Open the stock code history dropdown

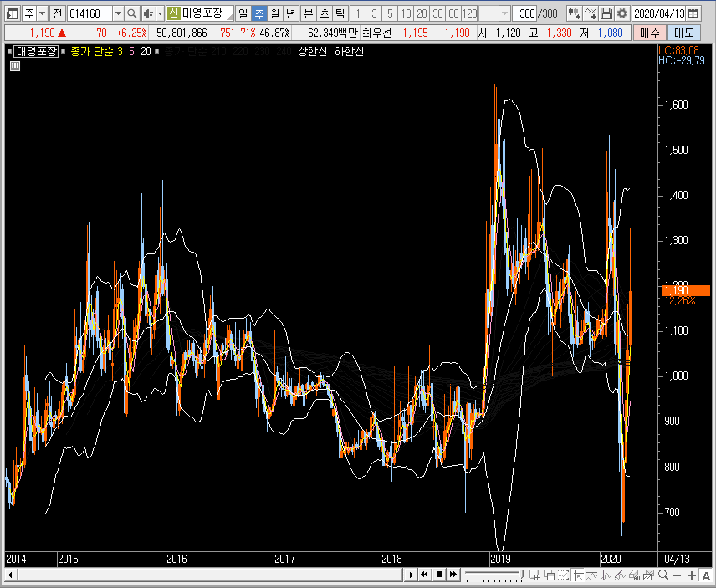(118, 13)
